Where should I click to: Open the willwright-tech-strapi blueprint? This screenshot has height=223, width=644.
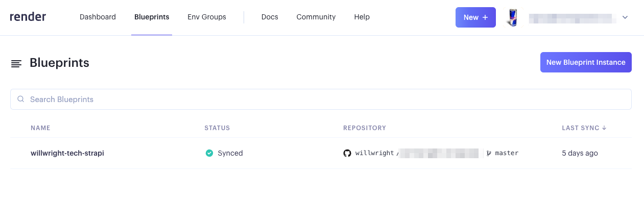[67, 153]
